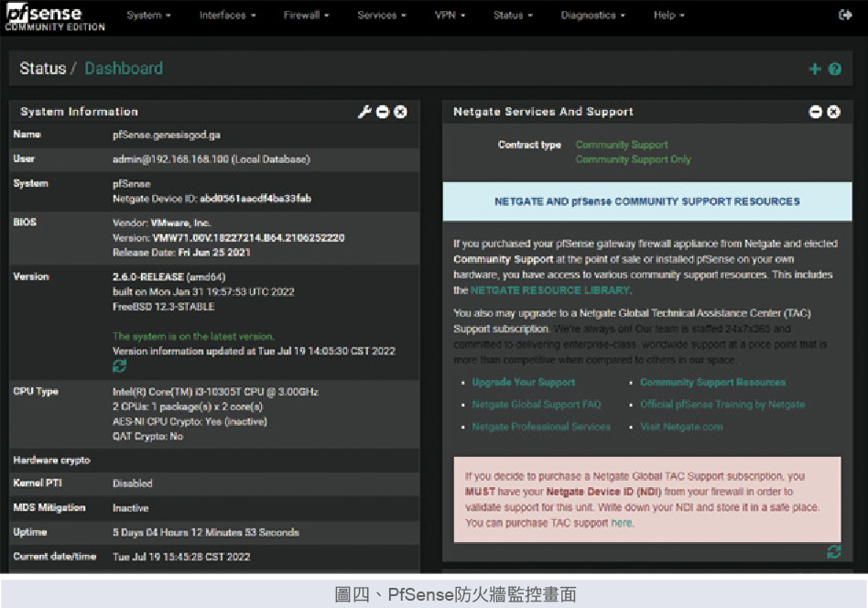868x608 pixels.
Task: Open the dashboard help question mark icon
Action: pyautogui.click(x=835, y=69)
